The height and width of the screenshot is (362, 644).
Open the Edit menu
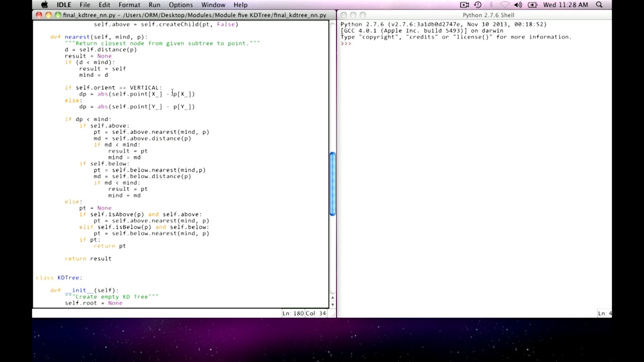[x=104, y=5]
